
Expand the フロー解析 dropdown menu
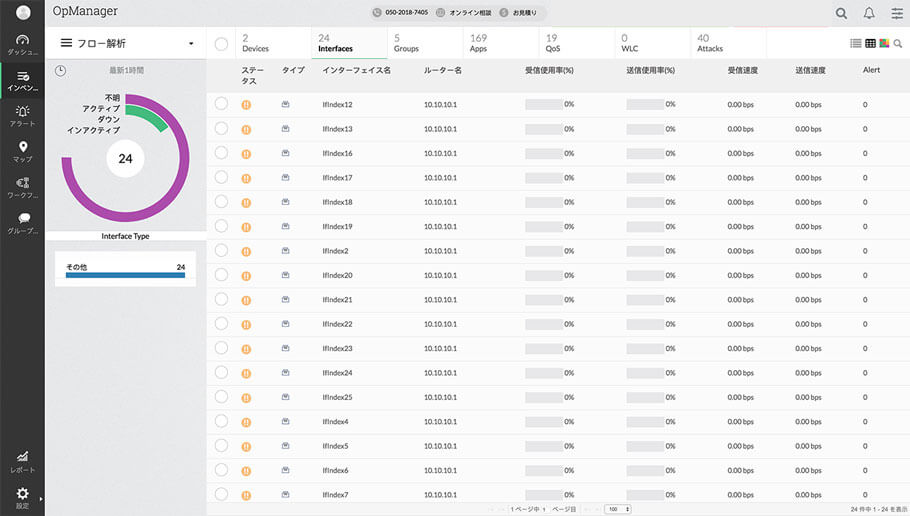coord(191,44)
